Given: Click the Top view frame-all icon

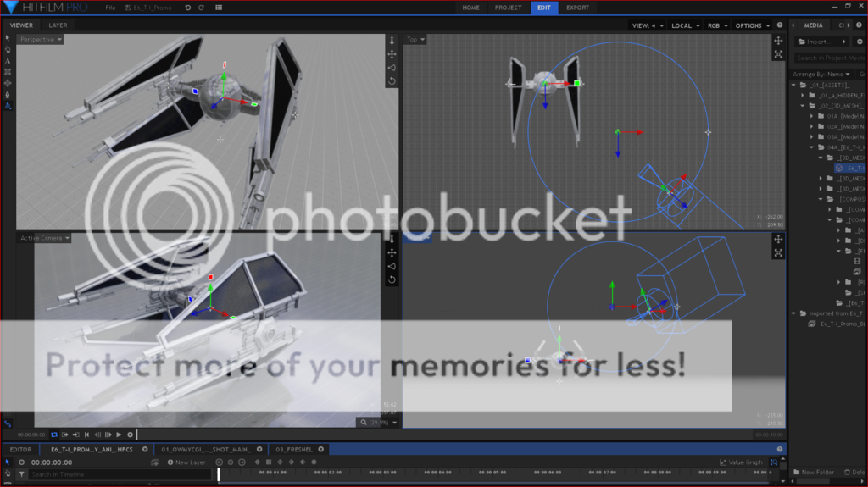Looking at the screenshot, I should pyautogui.click(x=778, y=54).
